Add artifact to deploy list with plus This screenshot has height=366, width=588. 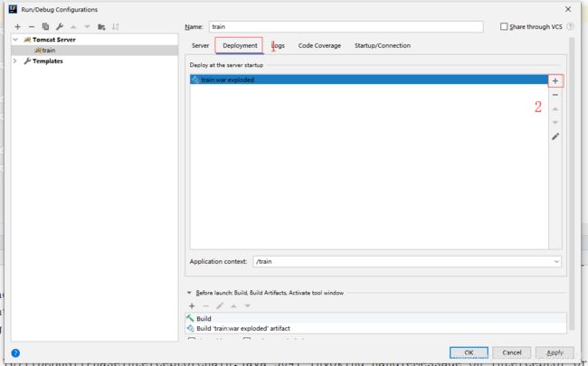click(555, 81)
